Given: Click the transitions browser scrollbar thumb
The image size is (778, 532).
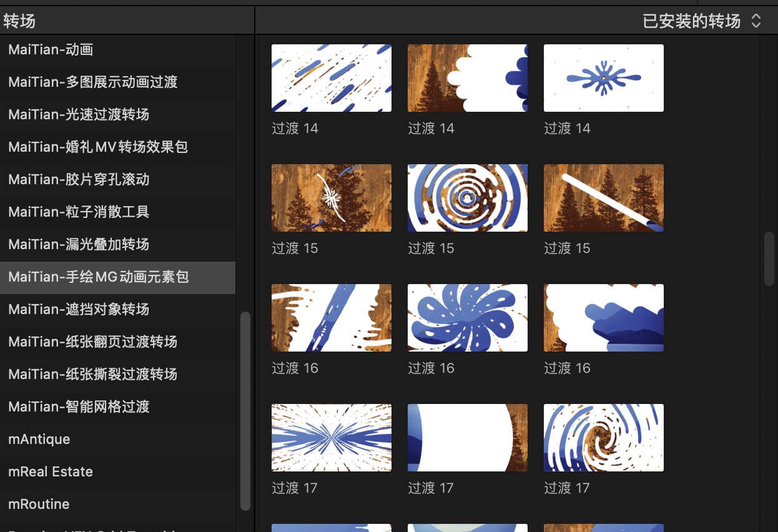Looking at the screenshot, I should 769,259.
